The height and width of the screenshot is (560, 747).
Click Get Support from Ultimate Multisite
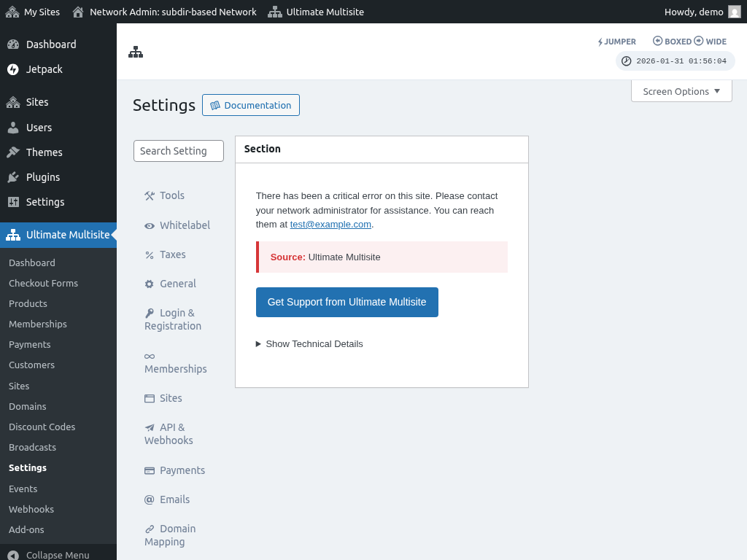[x=347, y=302]
